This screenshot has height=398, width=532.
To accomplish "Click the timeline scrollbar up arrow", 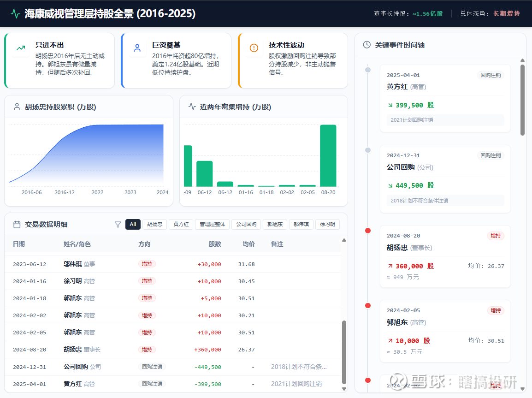I will [x=522, y=60].
